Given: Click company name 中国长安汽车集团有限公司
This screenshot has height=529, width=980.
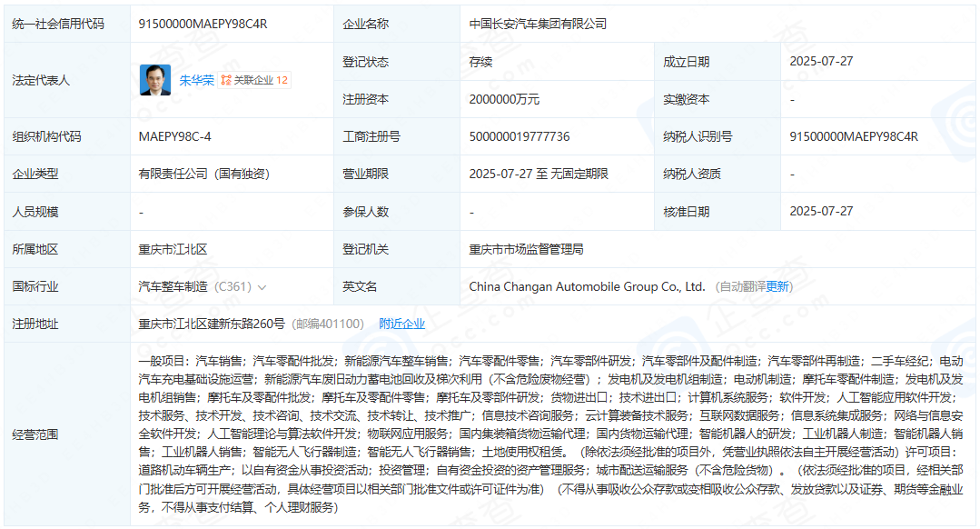Looking at the screenshot, I should [x=539, y=24].
